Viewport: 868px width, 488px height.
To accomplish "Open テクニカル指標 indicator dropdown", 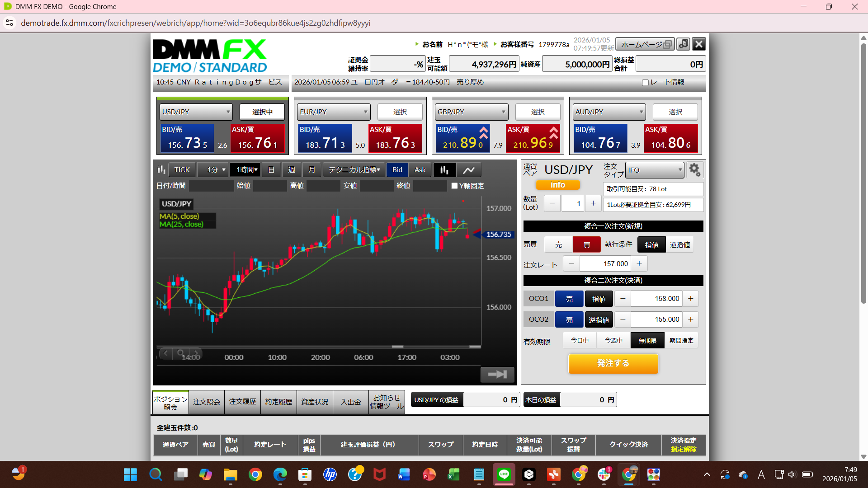I will pos(354,170).
